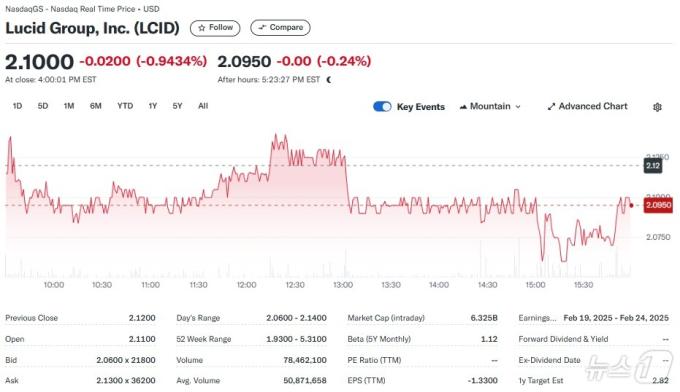
Task: Click the after hours price 2.0950
Action: (x=244, y=62)
